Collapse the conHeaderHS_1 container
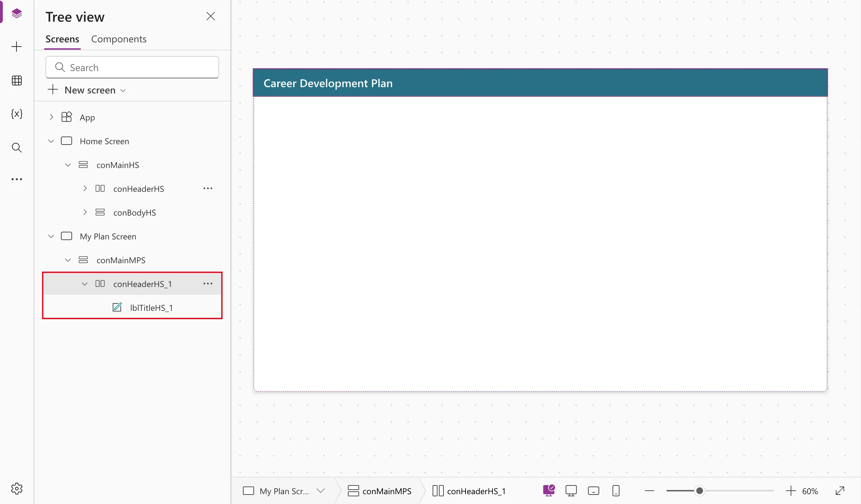Screen dimensions: 861x504 (85, 284)
